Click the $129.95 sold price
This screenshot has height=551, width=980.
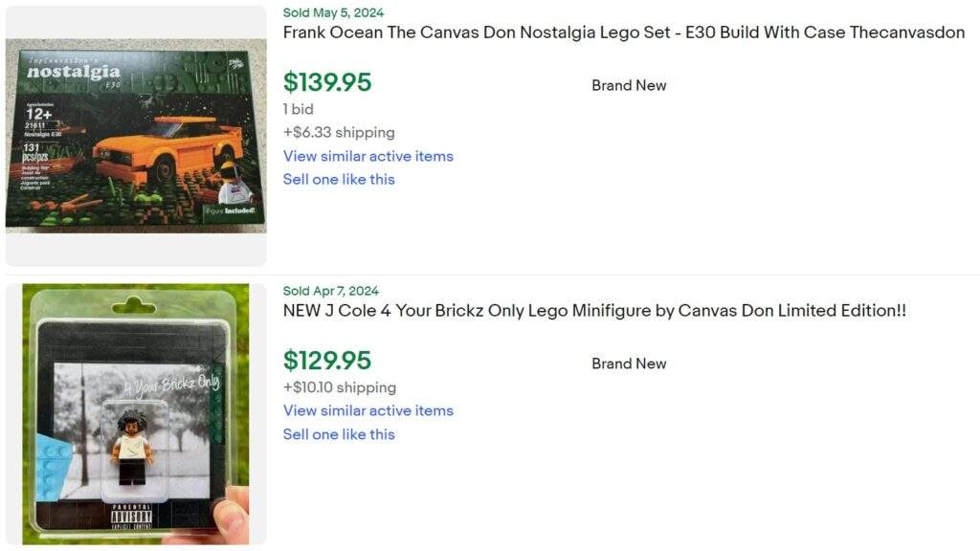point(327,362)
